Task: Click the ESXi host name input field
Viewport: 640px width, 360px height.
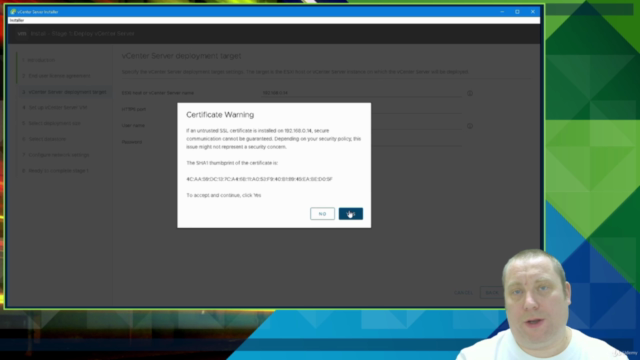Action: point(361,93)
